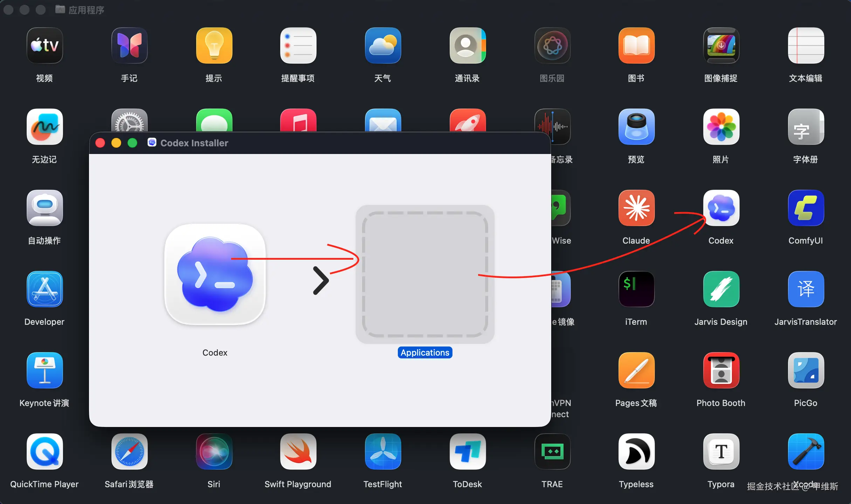851x504 pixels.
Task: Open QuickTime Player
Action: 44,452
